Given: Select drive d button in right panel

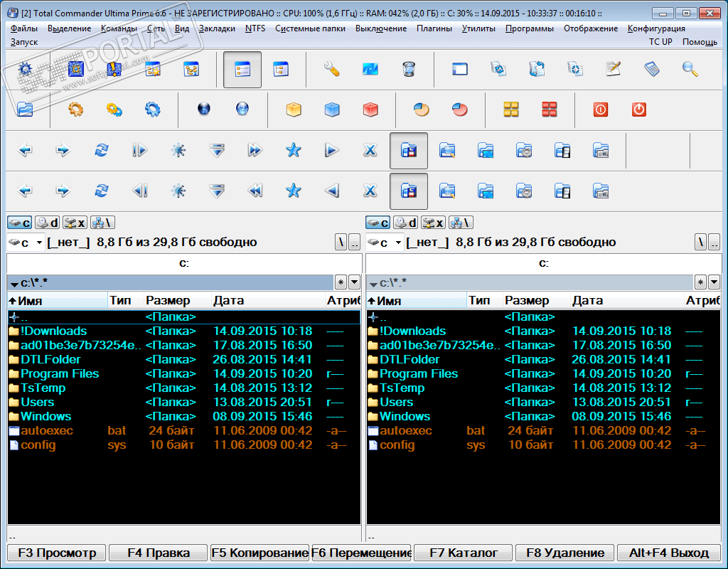Looking at the screenshot, I should [406, 223].
